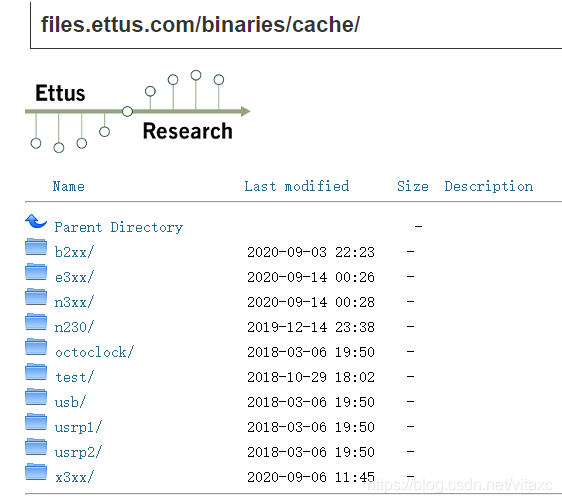Click the folder icon beside test/
Screen dimensions: 562x503
point(36,372)
